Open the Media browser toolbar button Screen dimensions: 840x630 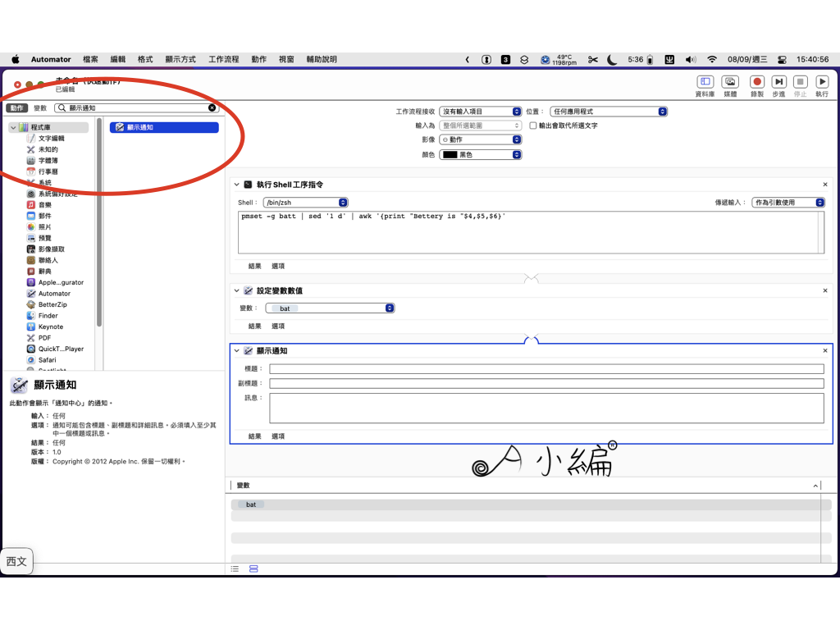pyautogui.click(x=730, y=81)
